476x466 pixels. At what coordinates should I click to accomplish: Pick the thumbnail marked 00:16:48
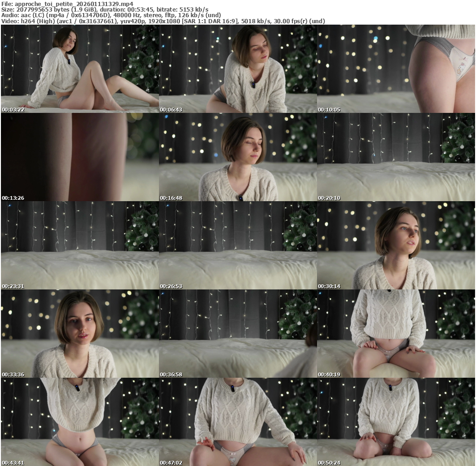(238, 157)
